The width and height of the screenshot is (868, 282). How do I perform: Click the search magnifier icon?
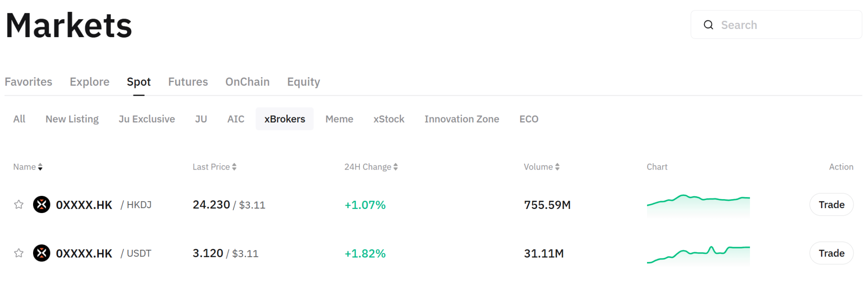pyautogui.click(x=708, y=25)
